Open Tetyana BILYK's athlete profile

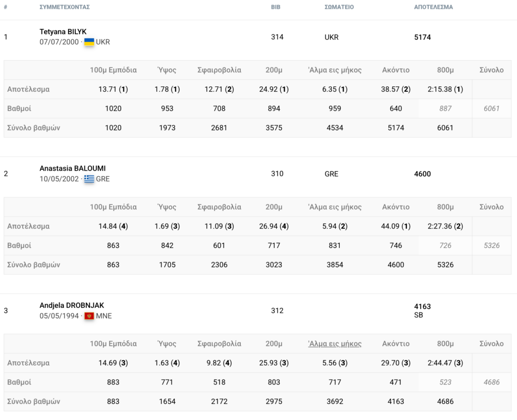pyautogui.click(x=63, y=32)
